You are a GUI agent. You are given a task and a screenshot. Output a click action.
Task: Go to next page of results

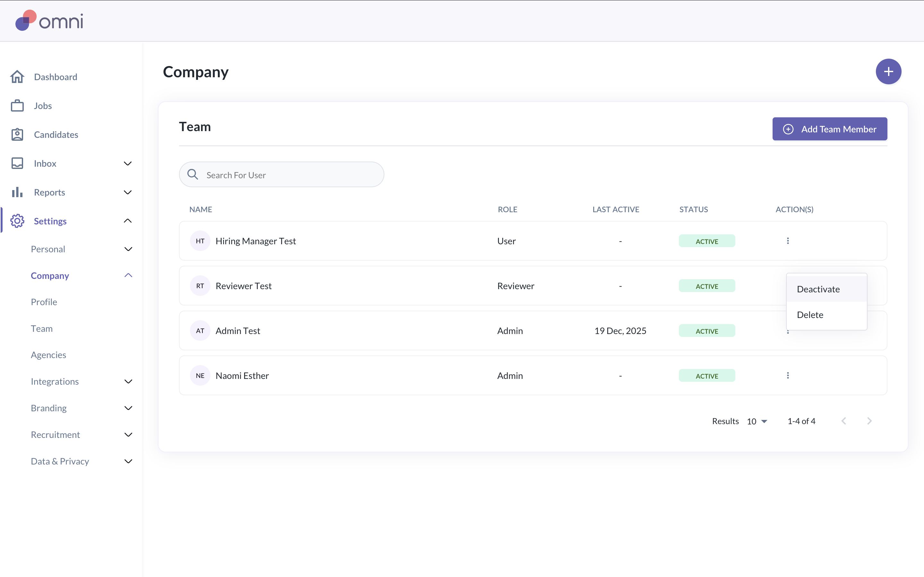click(869, 421)
